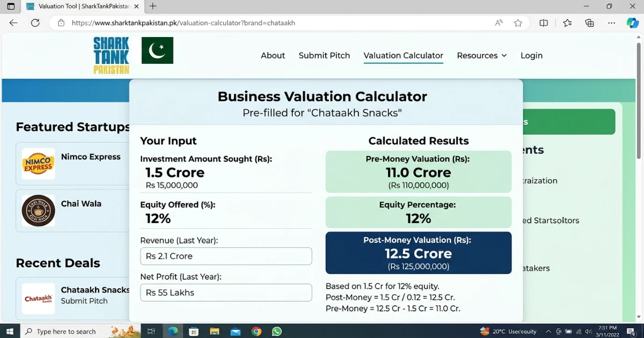View site information lock icon
This screenshot has height=338, width=644.
(x=61, y=23)
